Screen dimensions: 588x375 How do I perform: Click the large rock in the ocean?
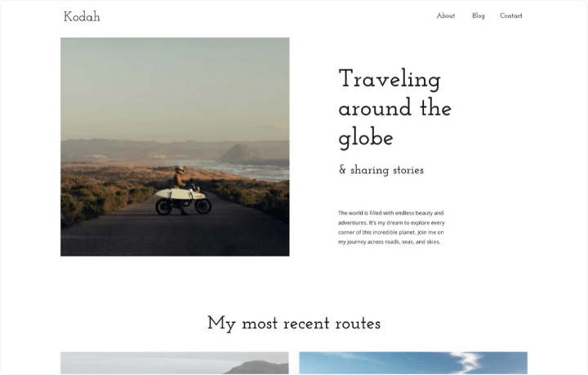point(241,153)
